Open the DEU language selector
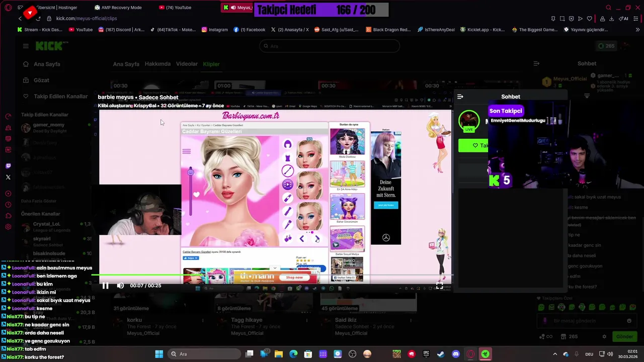Viewport: 644px width, 362px height. [x=589, y=354]
